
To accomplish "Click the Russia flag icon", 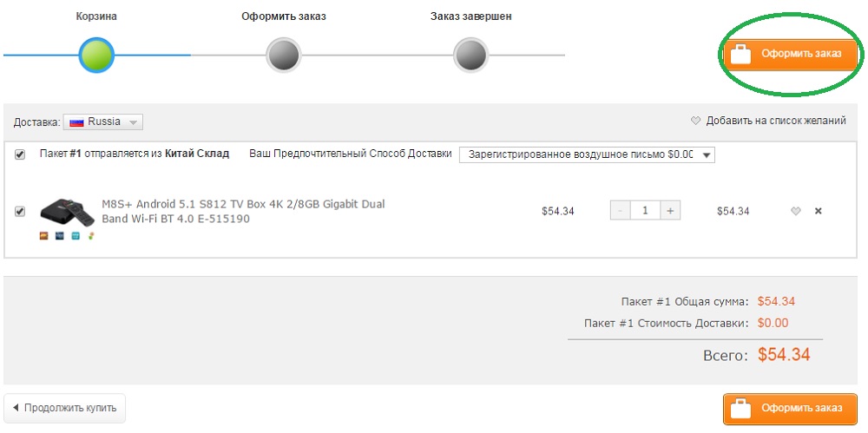I will (x=76, y=122).
